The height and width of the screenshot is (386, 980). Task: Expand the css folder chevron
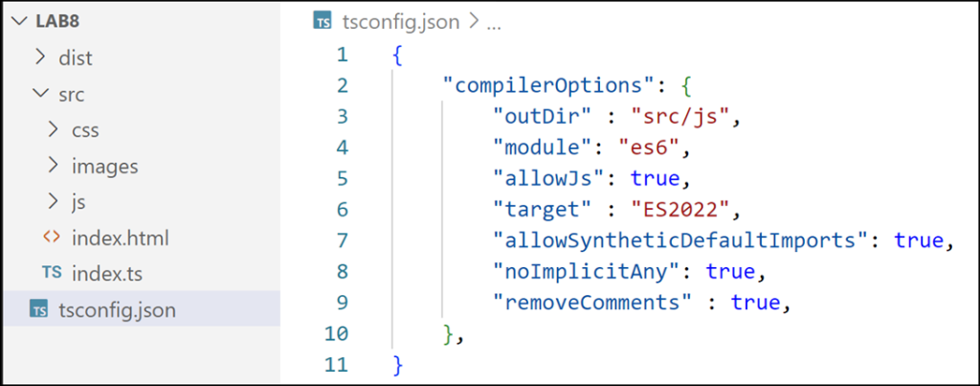point(54,129)
